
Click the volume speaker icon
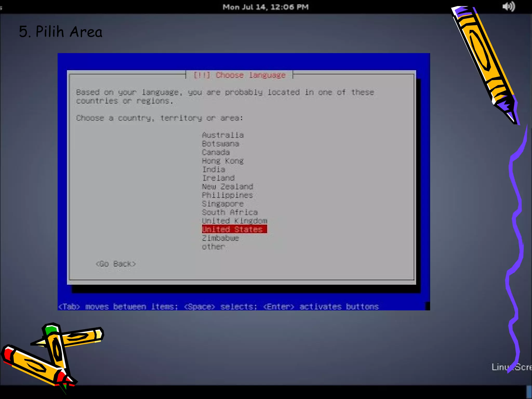(508, 7)
